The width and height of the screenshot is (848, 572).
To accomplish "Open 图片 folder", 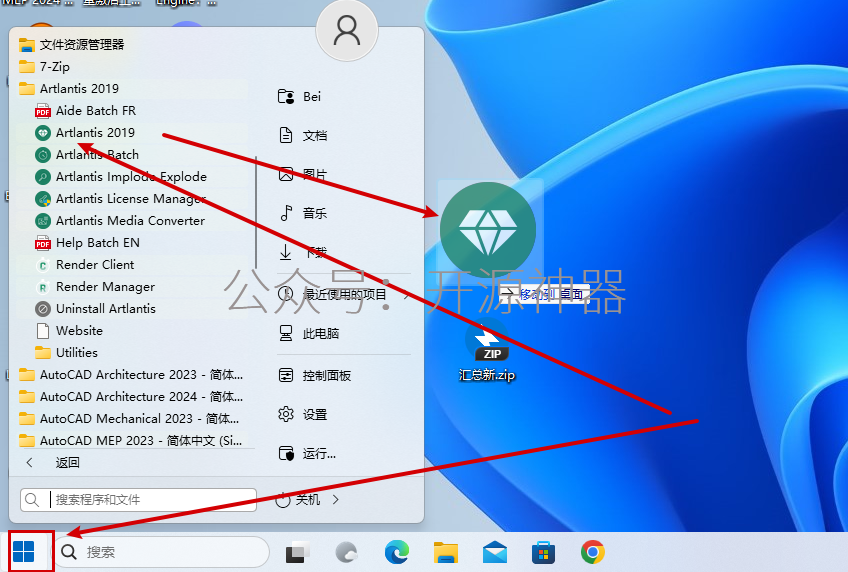I will [303, 174].
